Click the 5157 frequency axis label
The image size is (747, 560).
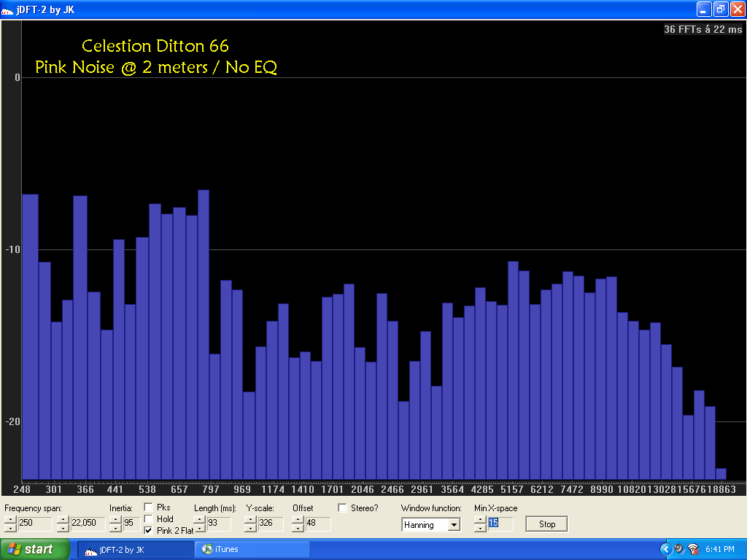[x=511, y=489]
